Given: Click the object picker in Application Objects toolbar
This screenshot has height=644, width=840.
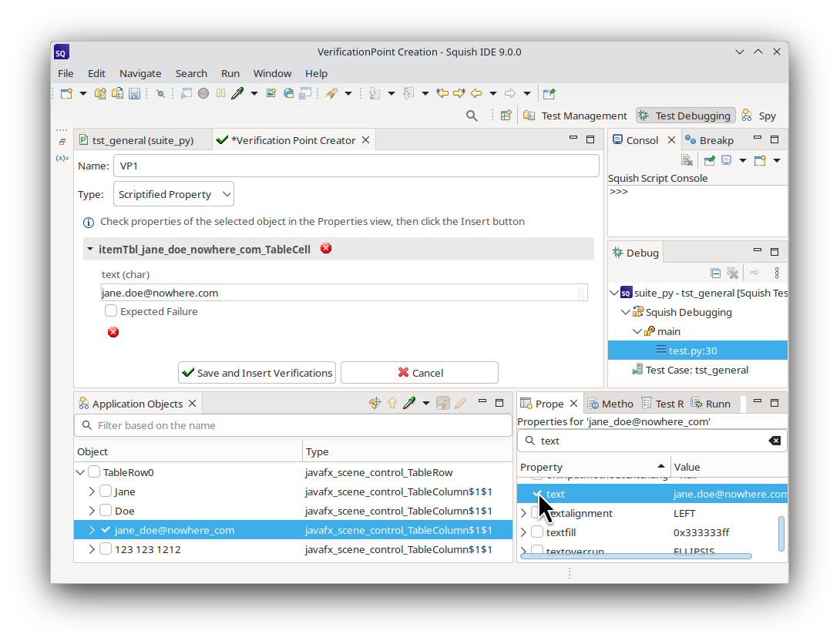Looking at the screenshot, I should coord(409,403).
